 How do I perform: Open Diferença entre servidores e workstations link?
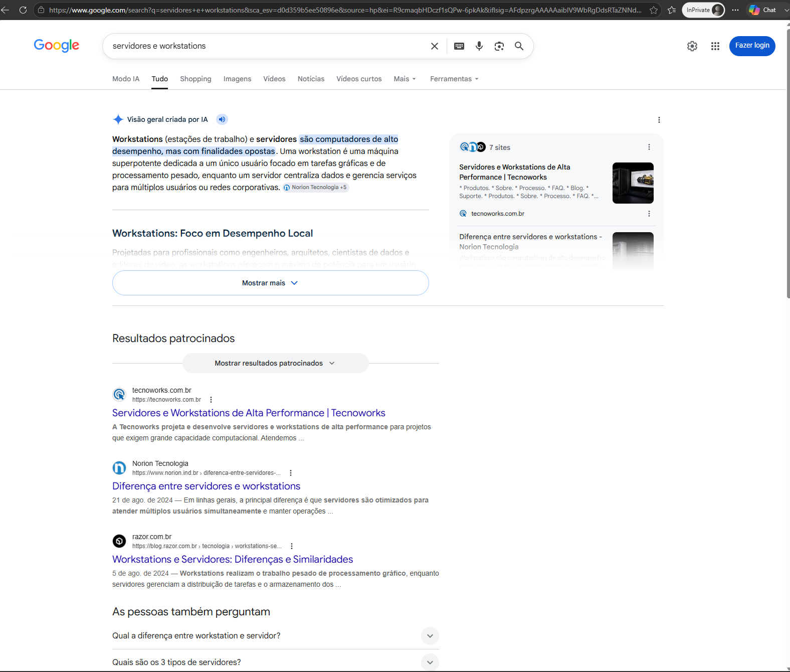click(206, 486)
